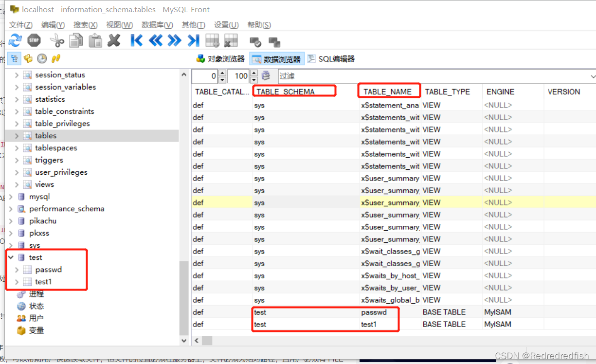Select the triggers tree item
The image size is (596, 364).
point(49,160)
